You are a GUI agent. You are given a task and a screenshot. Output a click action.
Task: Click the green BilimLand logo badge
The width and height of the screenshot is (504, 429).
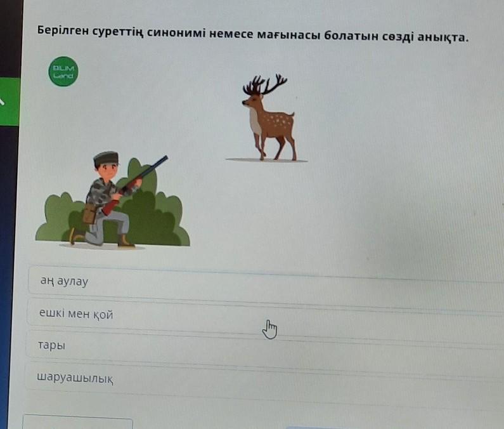[x=63, y=72]
